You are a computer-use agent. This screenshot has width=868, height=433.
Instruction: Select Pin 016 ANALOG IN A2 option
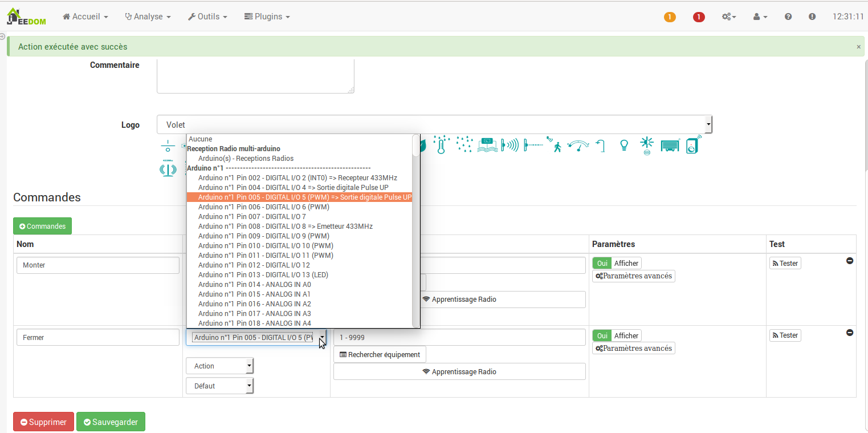click(299, 303)
